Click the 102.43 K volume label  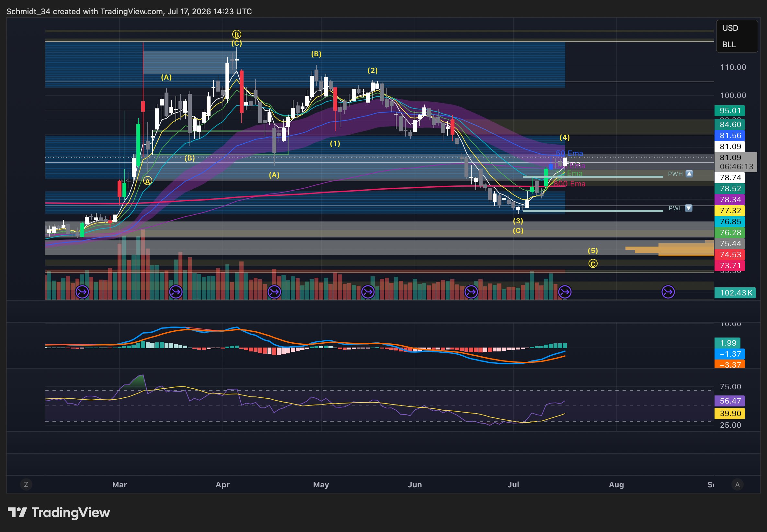735,293
